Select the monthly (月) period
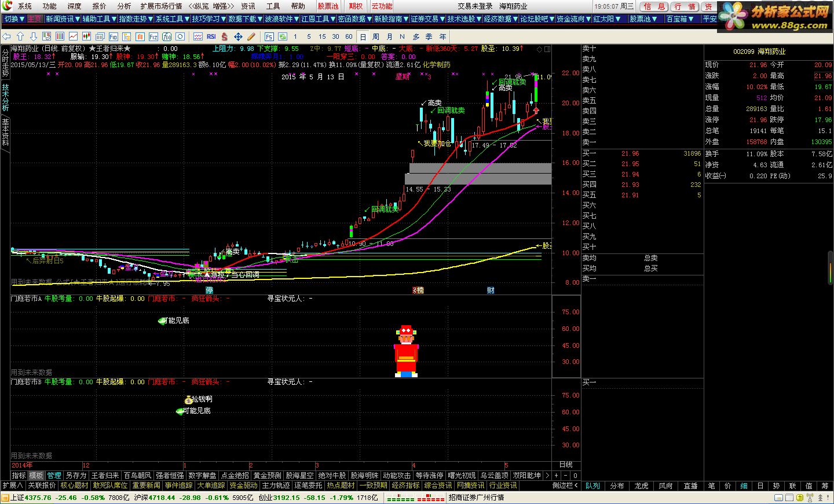Viewport: 834px width, 504px height. click(389, 36)
